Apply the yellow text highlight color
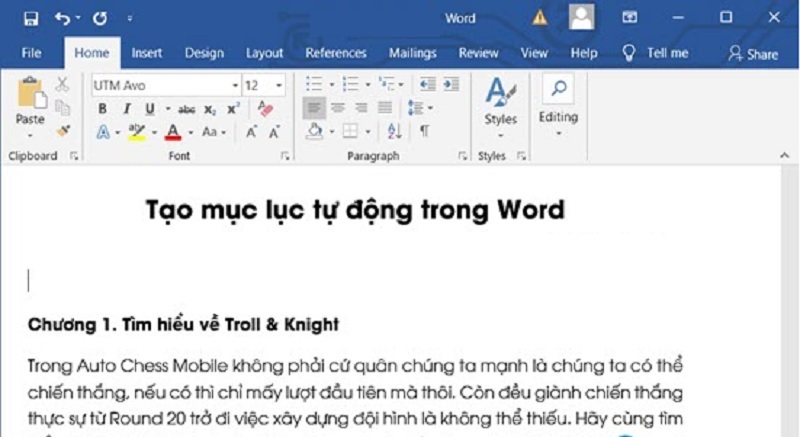800x437 pixels. (136, 133)
